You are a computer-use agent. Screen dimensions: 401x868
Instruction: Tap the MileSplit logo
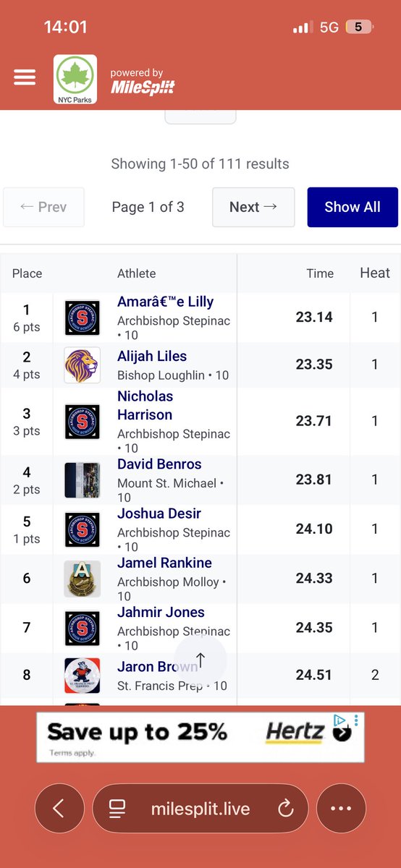(x=143, y=82)
